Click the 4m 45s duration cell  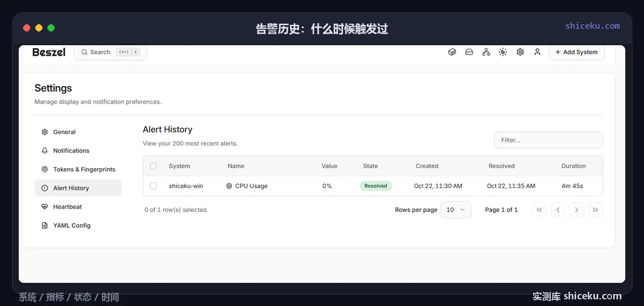[x=572, y=186]
